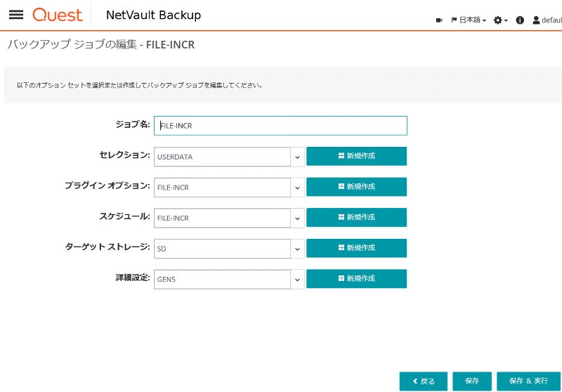Open the ターゲット ストレージ dropdown showing SD
Screen dimensions: 562x392
230,249
